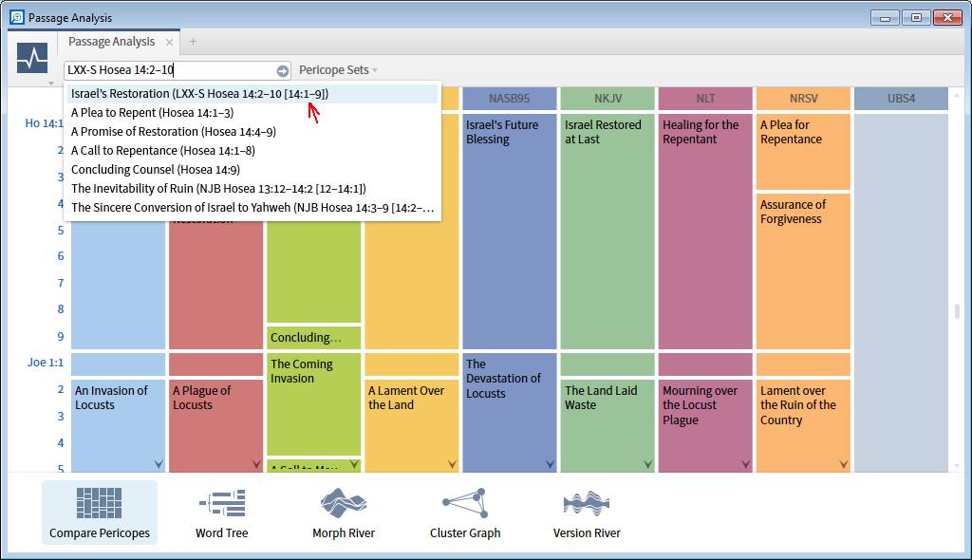Choose Concluding Counsel (Hosea 14:9) suggestion
This screenshot has height=560, width=972.
click(x=252, y=169)
